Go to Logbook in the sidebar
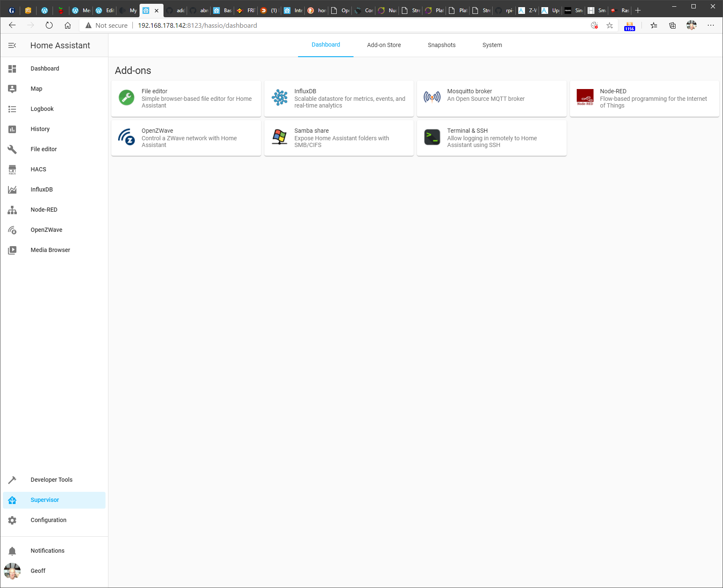The height and width of the screenshot is (588, 723). (42, 109)
